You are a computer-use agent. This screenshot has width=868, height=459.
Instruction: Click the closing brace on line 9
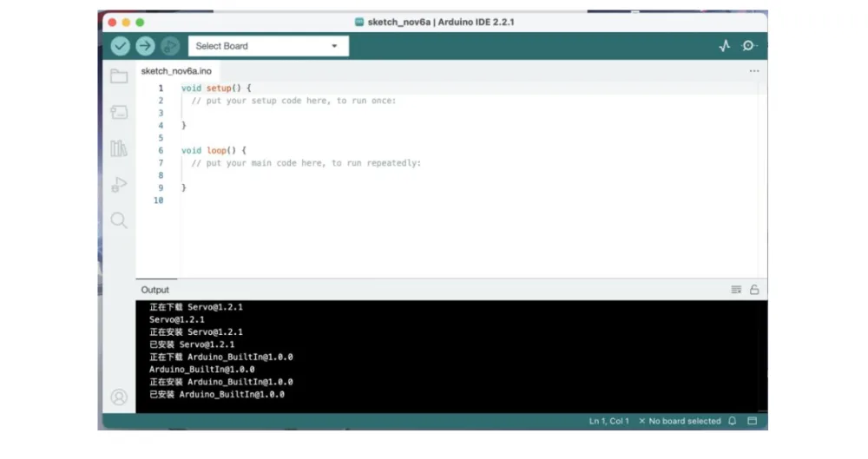pyautogui.click(x=184, y=187)
